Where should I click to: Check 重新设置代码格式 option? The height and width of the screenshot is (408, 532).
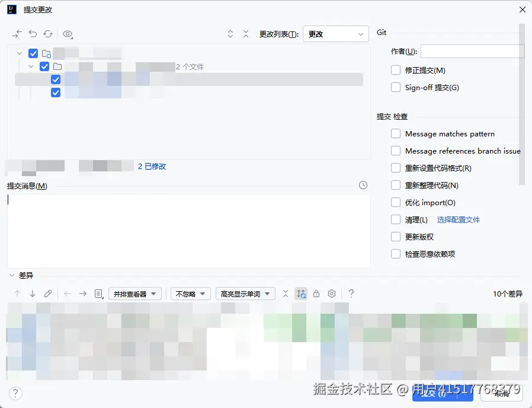pos(395,168)
